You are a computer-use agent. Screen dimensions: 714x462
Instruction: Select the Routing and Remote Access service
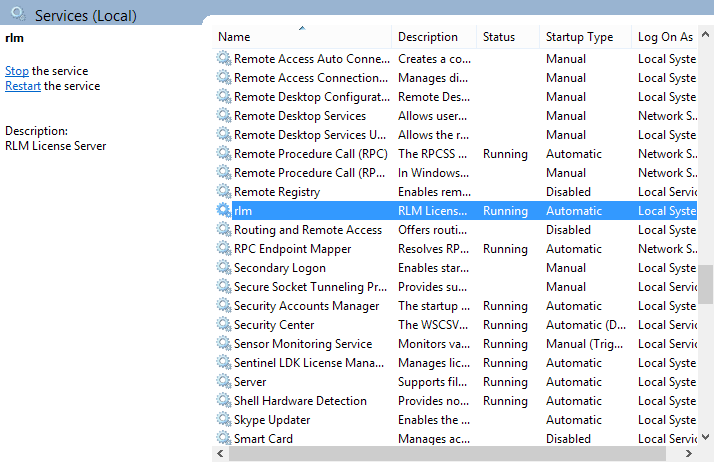[308, 230]
